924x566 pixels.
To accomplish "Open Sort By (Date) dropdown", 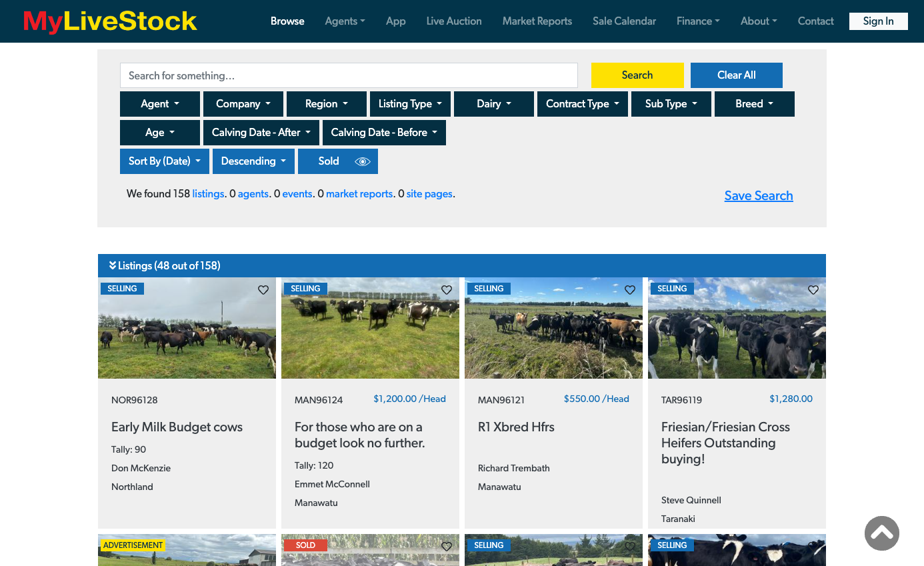I will click(165, 161).
